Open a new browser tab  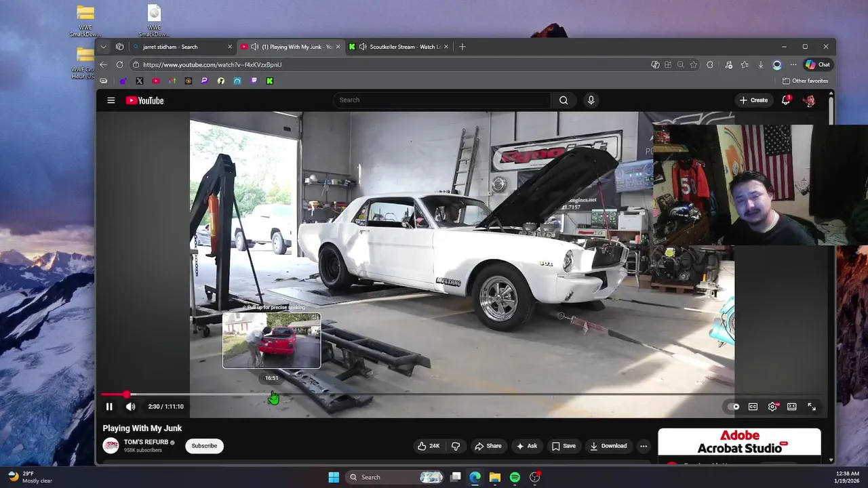[x=462, y=47]
